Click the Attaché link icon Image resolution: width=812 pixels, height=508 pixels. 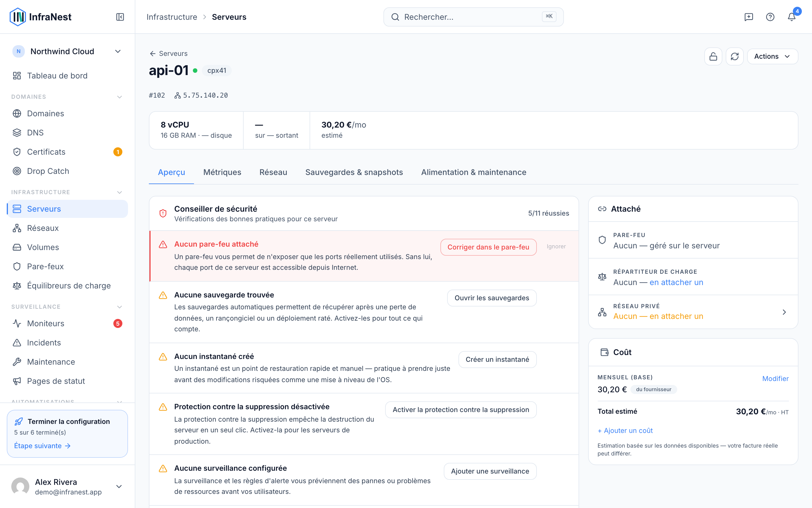(x=602, y=209)
